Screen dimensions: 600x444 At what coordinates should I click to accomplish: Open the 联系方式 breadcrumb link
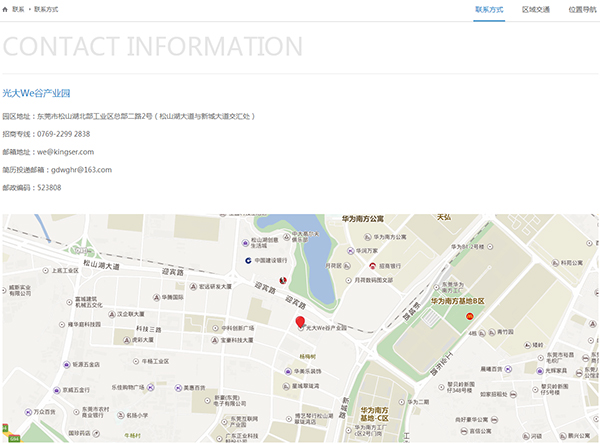[x=46, y=10]
